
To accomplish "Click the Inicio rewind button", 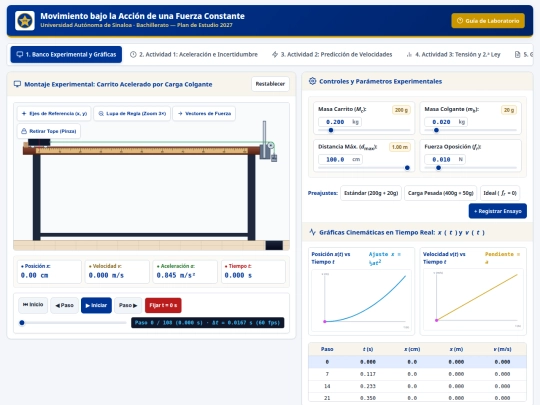I will [33, 305].
